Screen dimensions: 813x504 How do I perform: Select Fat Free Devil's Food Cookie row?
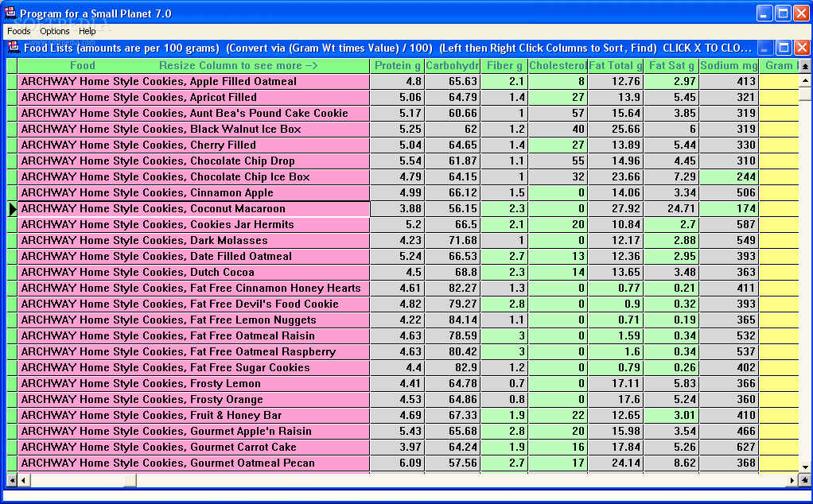[x=194, y=304]
